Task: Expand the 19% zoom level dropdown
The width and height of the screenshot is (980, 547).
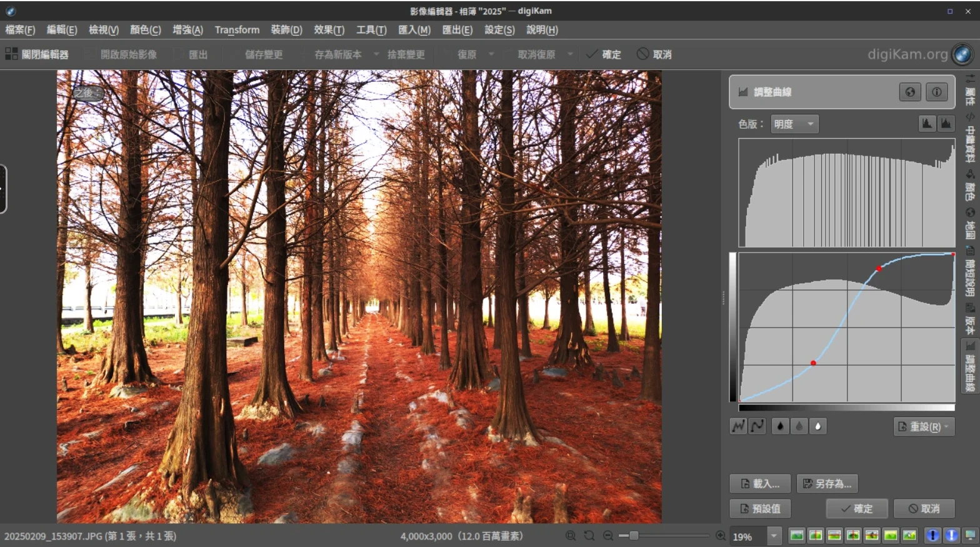Action: click(x=774, y=536)
